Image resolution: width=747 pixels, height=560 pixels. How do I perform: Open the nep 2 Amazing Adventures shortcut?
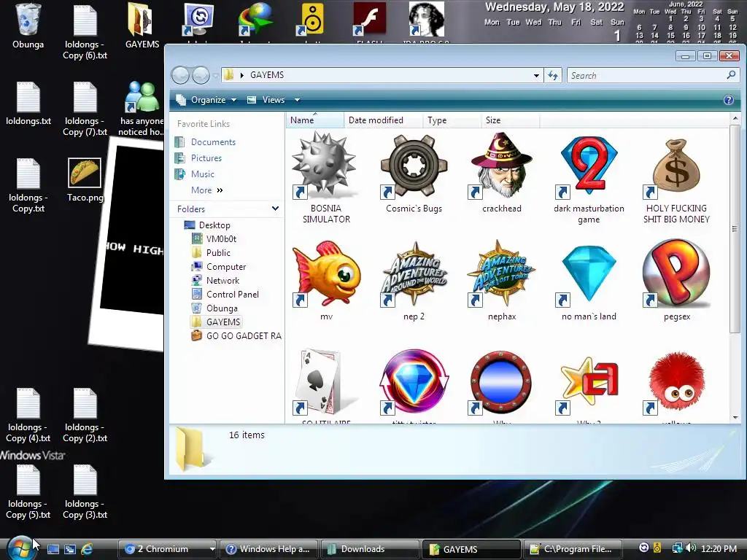[414, 273]
